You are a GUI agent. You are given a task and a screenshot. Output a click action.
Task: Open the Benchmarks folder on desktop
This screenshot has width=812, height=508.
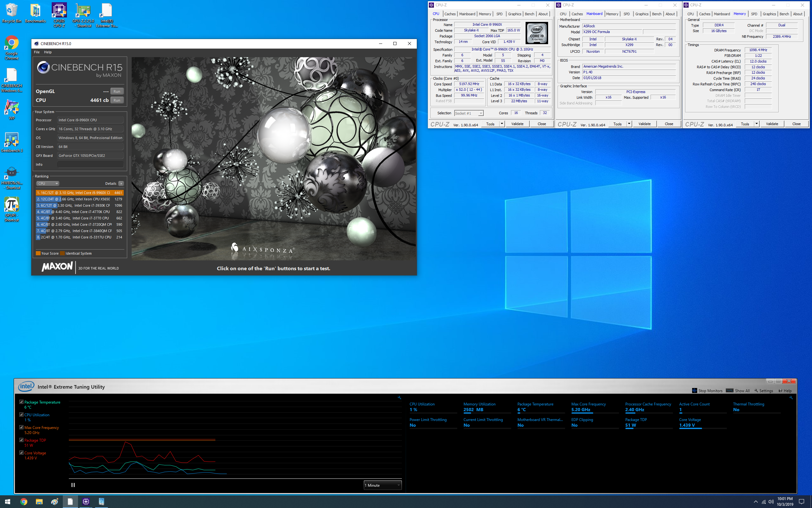(35, 13)
